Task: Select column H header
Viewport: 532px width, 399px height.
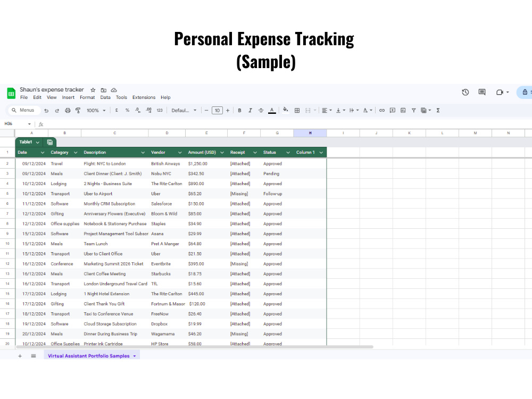Action: [x=310, y=133]
